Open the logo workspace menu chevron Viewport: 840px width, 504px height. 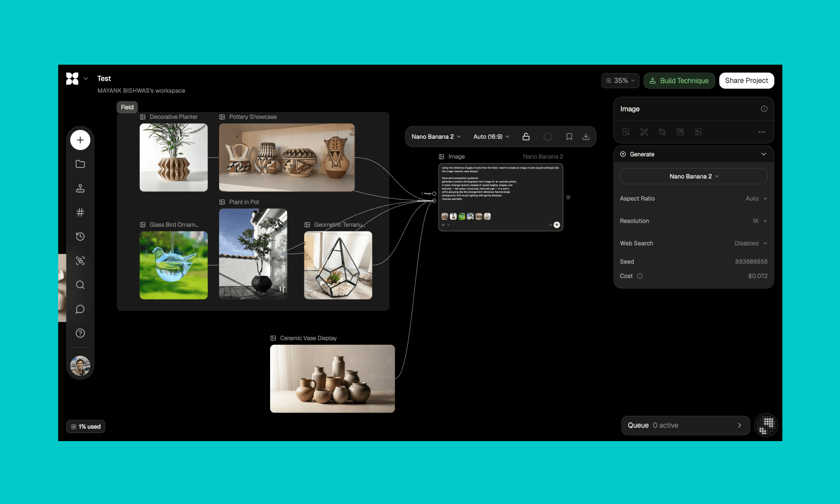coord(86,79)
